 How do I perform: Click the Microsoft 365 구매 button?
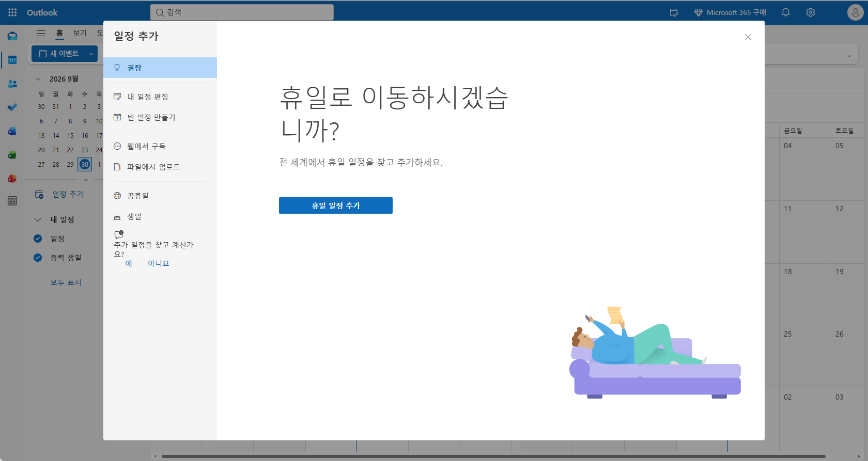pos(730,12)
